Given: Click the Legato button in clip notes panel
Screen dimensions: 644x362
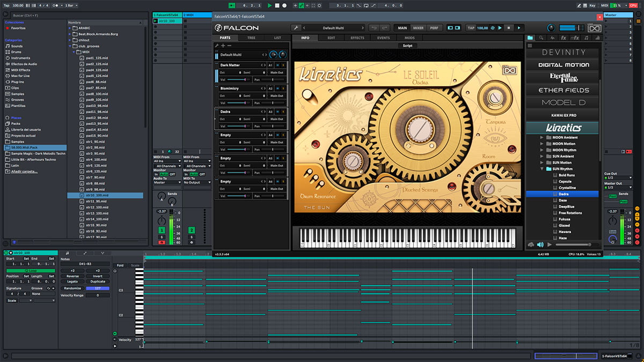Looking at the screenshot, I should tap(72, 282).
